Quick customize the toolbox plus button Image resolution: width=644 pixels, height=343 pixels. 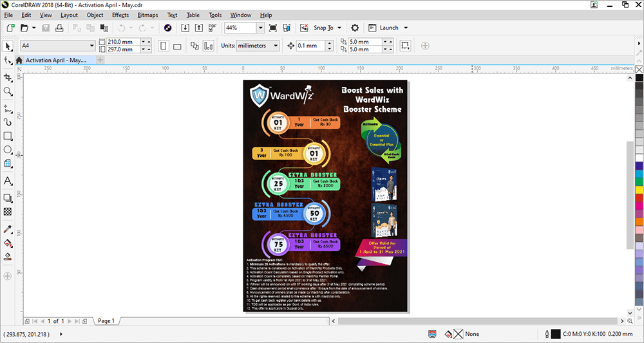(7, 276)
